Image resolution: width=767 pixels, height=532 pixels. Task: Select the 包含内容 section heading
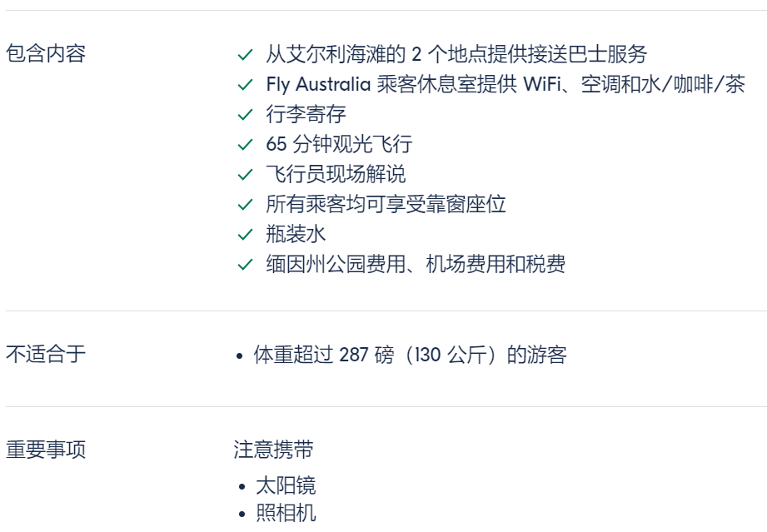[x=46, y=53]
